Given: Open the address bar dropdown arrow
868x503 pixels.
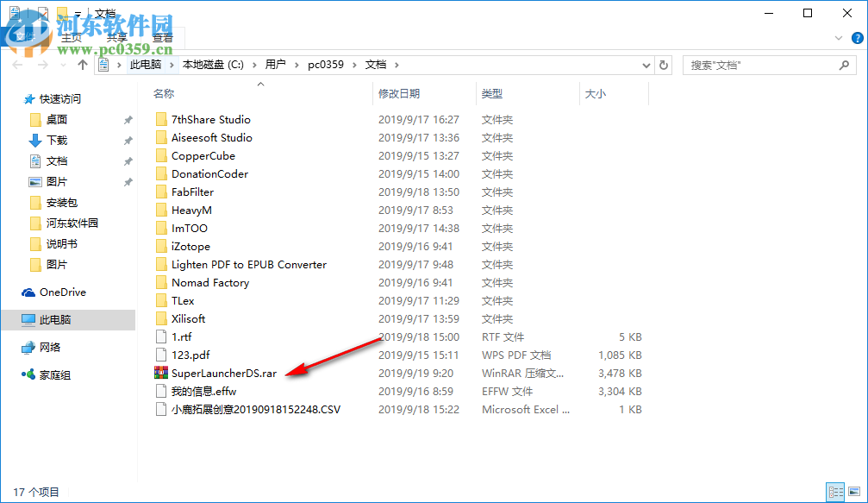Looking at the screenshot, I should coord(646,65).
